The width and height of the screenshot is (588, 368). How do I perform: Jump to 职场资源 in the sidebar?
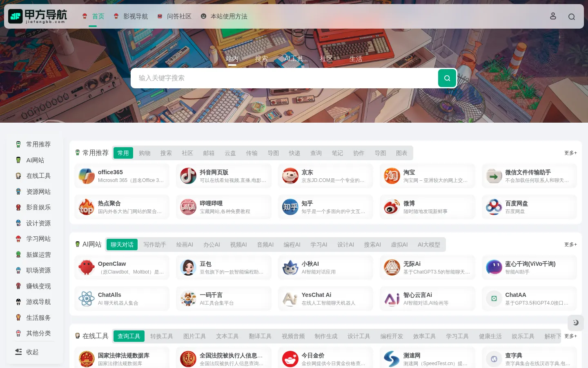point(33,270)
